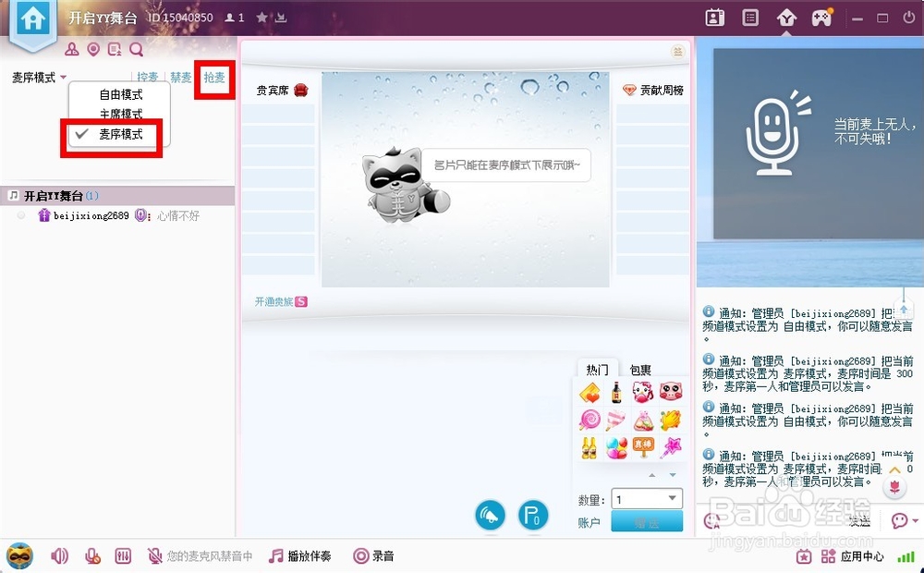Screen dimensions: 924x573
Task: Open the member list person icon
Action: [72, 49]
